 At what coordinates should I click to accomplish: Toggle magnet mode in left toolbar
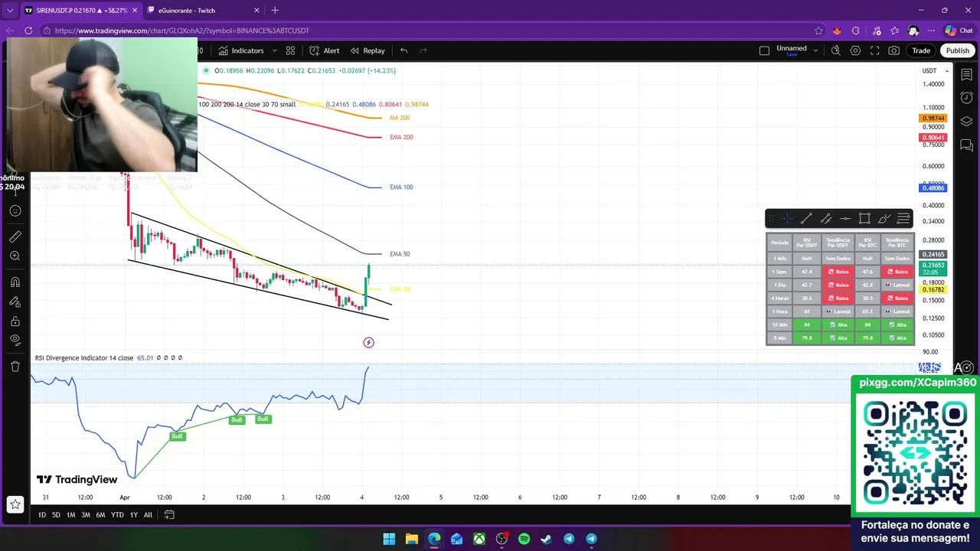pyautogui.click(x=15, y=282)
